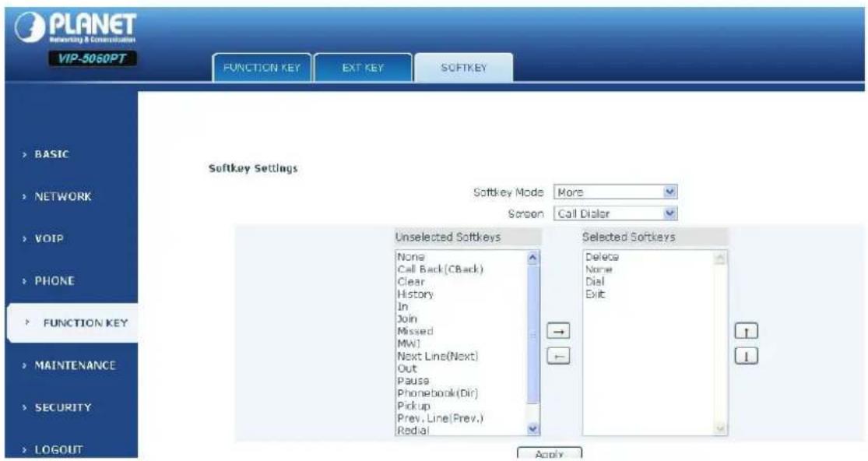Select Prev. Line(Prev.) softkey entry
This screenshot has width=868, height=461.
440,418
